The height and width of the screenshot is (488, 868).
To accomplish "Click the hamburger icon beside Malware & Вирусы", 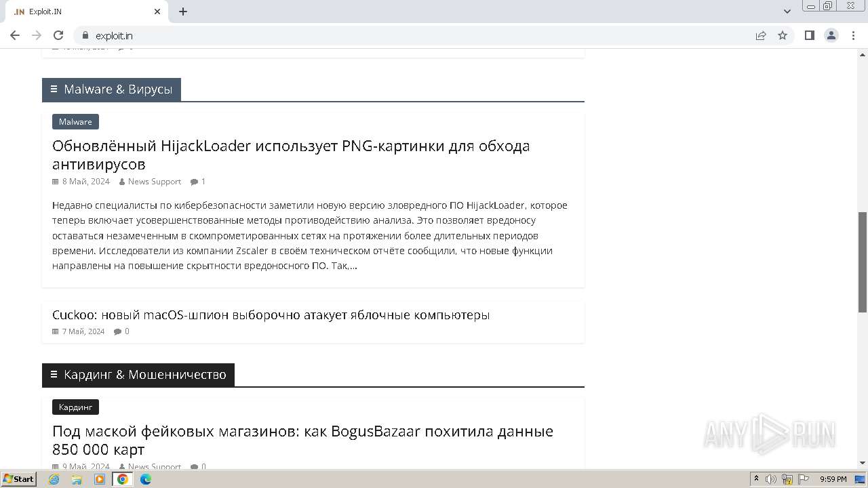I will [x=54, y=89].
